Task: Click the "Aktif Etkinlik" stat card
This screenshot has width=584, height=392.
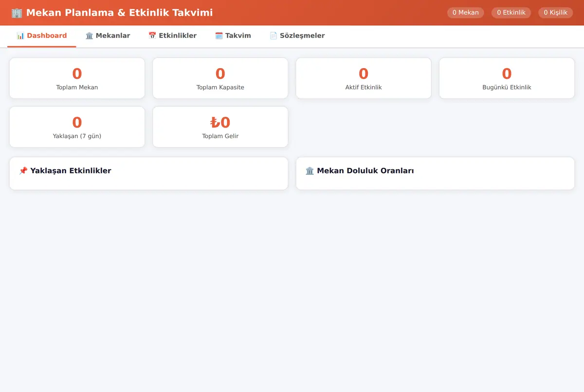Action: click(x=364, y=78)
